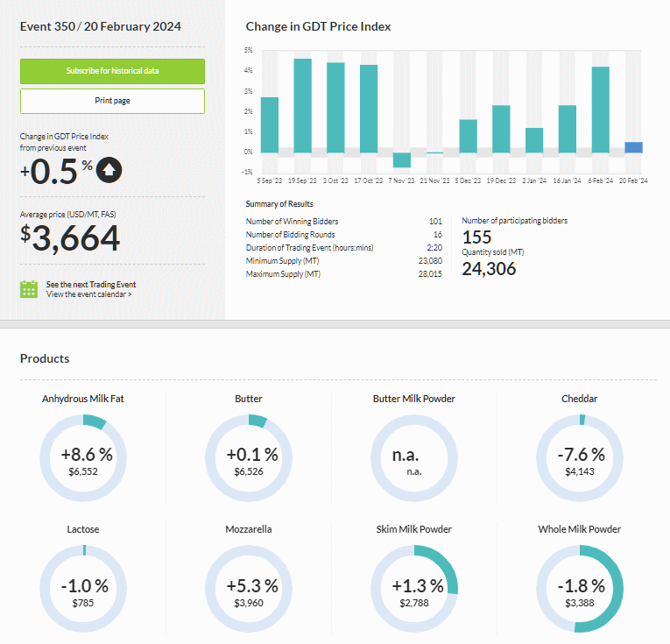670x644 pixels.
Task: Click the Butter Milk Powder heading
Action: 414,399
